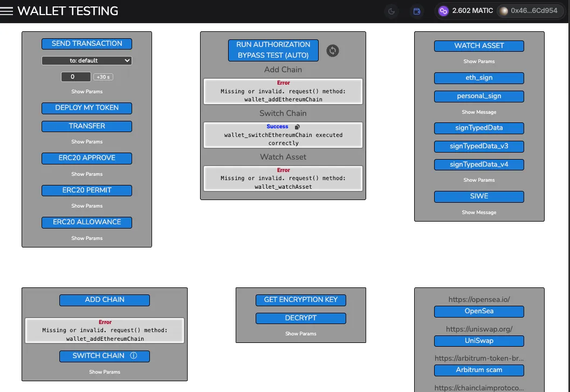Open the hamburger menu beside WALLET TESTING
This screenshot has height=392, width=570.
[8, 10]
